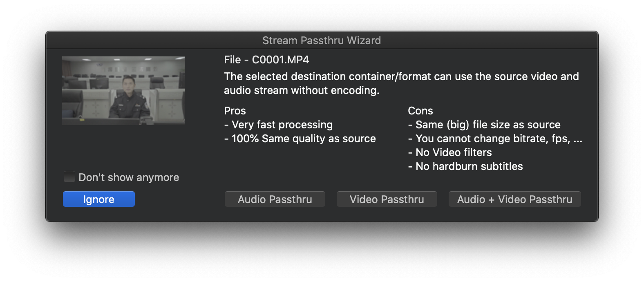Enable the Don't show anymore checkbox
This screenshot has width=644, height=282.
point(69,177)
